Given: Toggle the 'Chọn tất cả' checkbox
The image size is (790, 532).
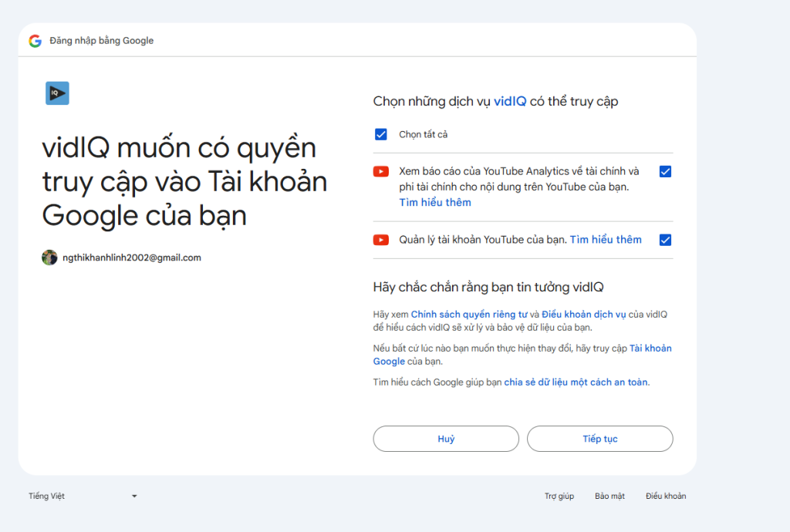Looking at the screenshot, I should click(380, 134).
